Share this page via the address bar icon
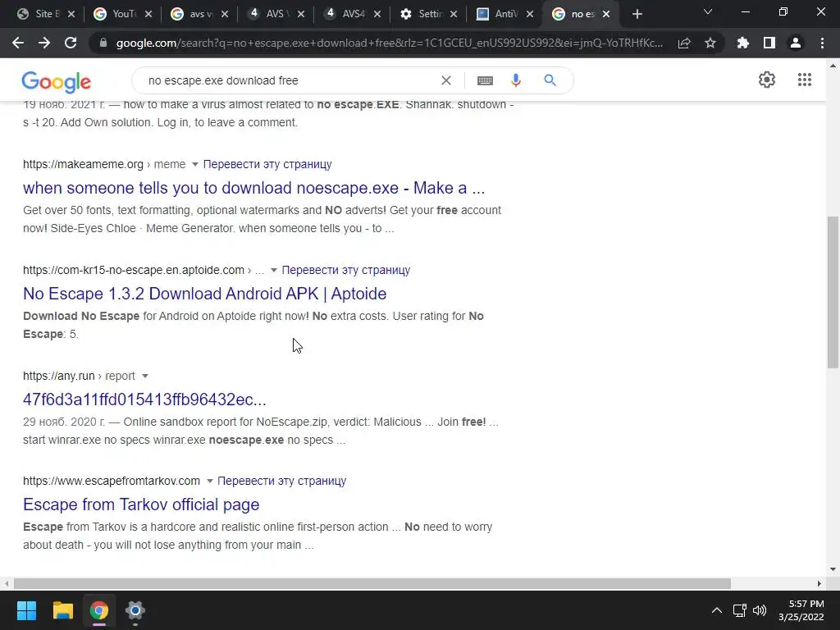Image resolution: width=840 pixels, height=630 pixels. [x=684, y=43]
